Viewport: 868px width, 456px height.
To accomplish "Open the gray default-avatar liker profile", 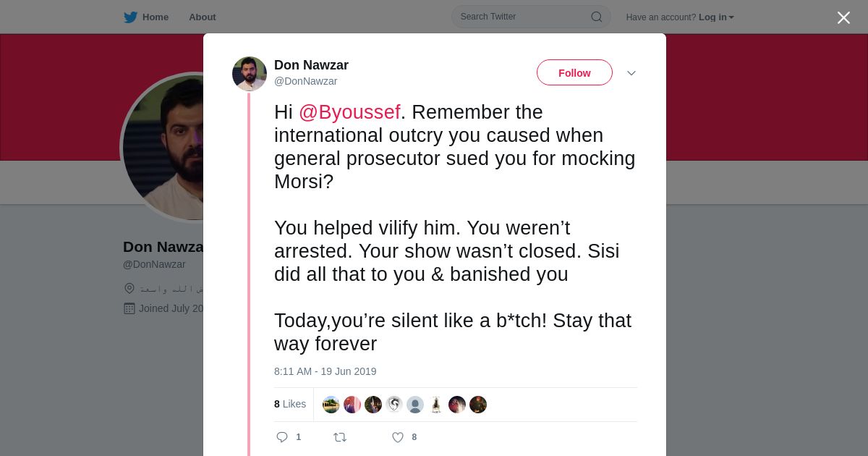I will point(415,405).
